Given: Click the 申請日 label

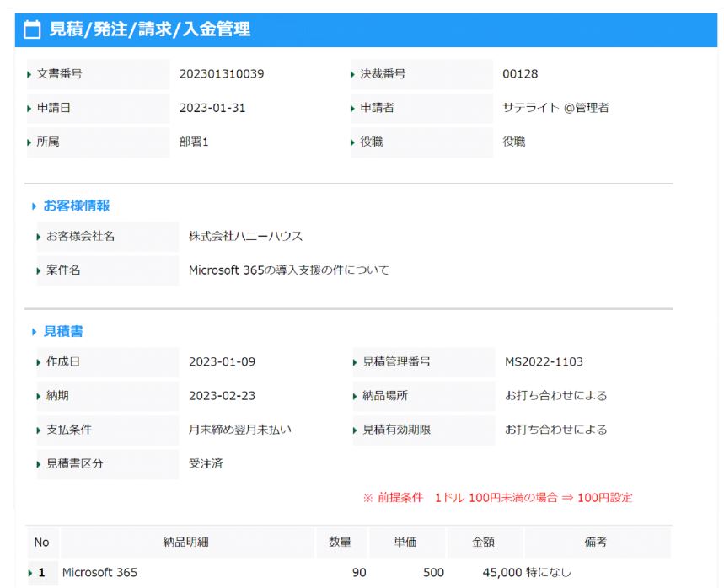Looking at the screenshot, I should pyautogui.click(x=54, y=108).
